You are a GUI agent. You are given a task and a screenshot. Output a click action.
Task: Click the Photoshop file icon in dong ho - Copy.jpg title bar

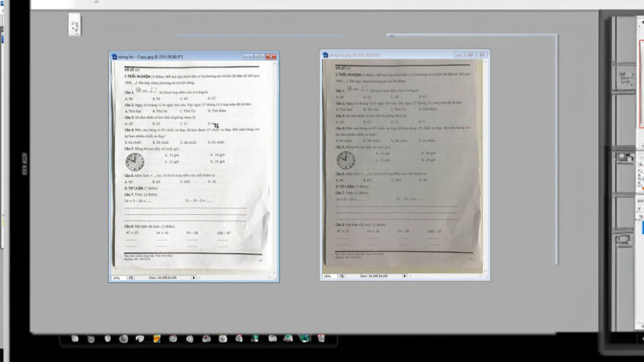114,56
